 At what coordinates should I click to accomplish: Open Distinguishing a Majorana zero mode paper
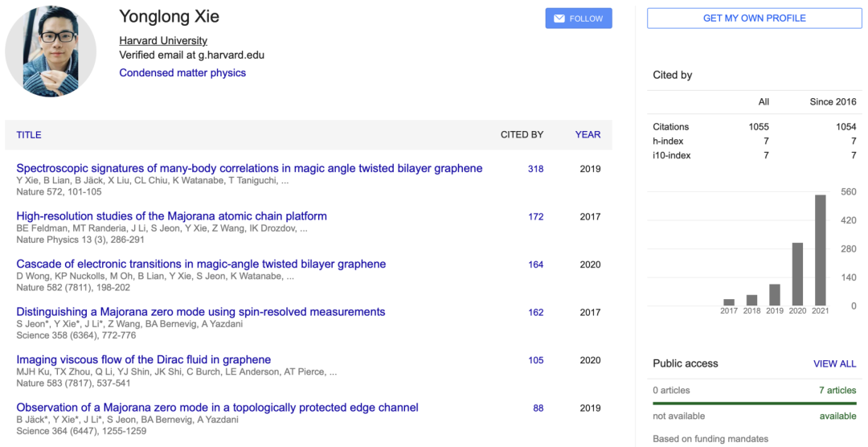click(201, 312)
